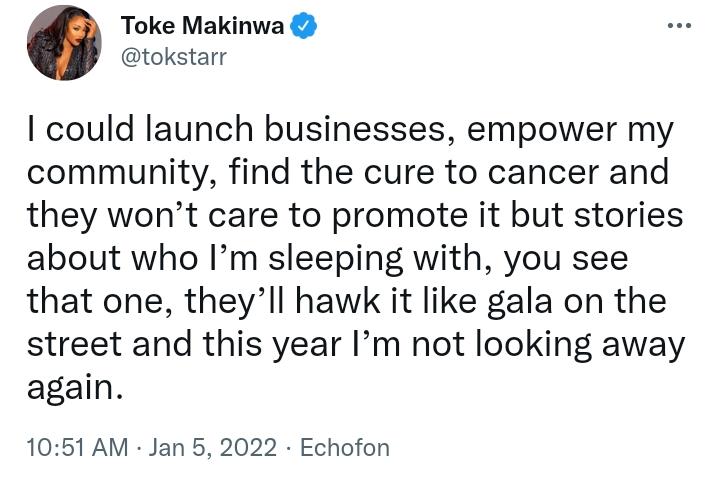720x482 pixels.
Task: Click the word 'street' in the tweet
Action: (x=74, y=345)
